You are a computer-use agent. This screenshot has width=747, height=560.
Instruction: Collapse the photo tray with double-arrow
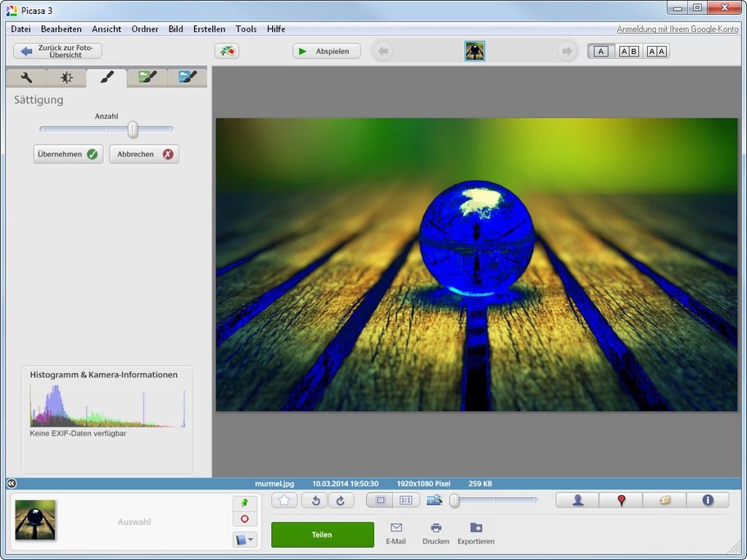coord(11,483)
